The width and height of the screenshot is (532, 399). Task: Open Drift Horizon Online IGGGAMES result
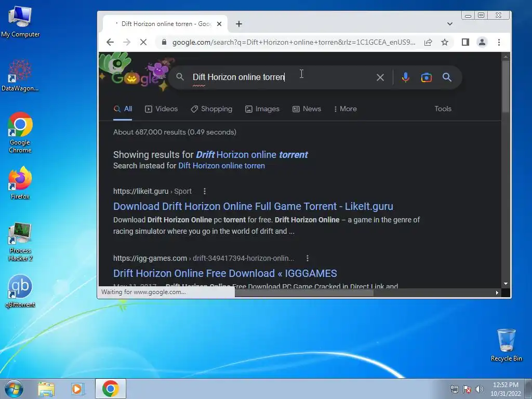225,273
